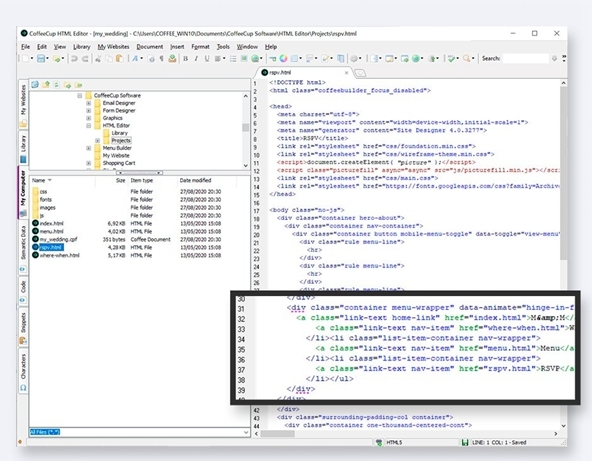Switch to the My Websites side tab
This screenshot has height=461, width=592.
23,105
